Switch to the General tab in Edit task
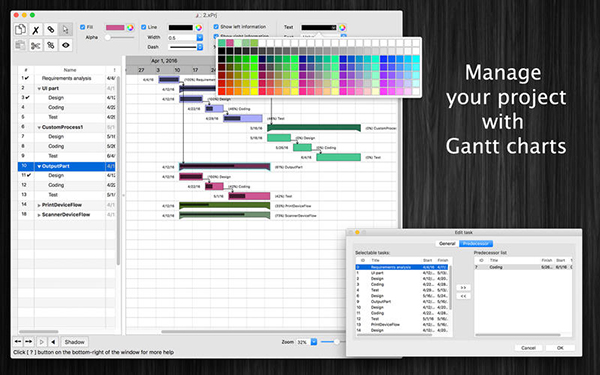Screen dimensions: 600x375 [x=447, y=244]
